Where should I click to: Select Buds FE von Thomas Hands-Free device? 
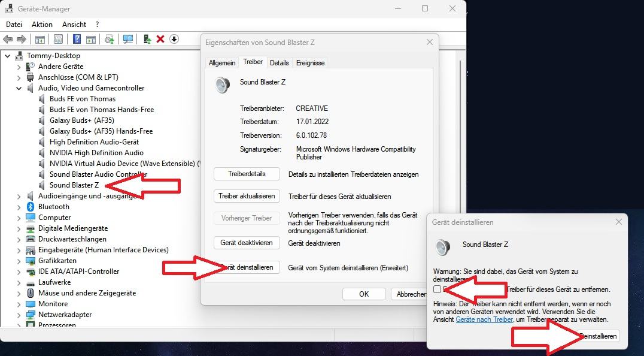[x=102, y=110]
